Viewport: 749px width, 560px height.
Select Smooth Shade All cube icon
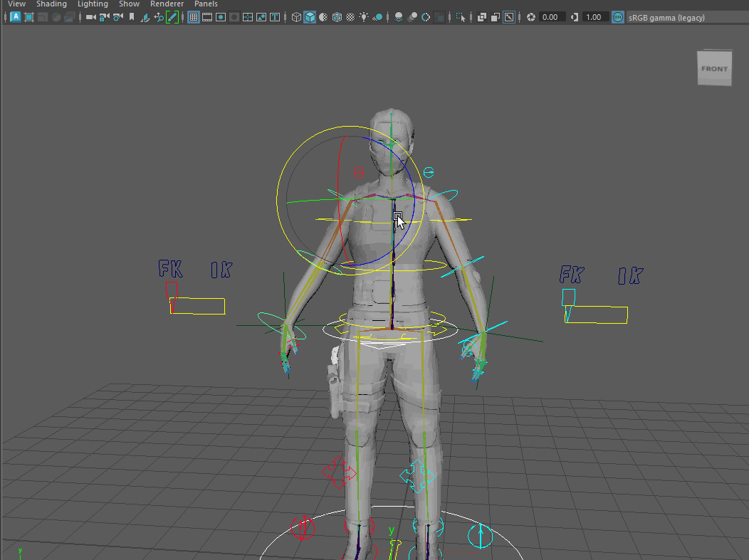click(310, 17)
